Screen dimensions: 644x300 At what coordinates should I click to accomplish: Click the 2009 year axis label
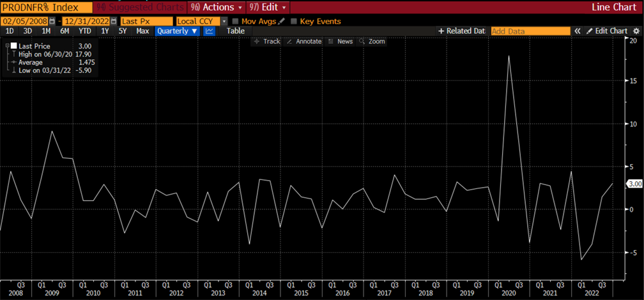[52, 293]
